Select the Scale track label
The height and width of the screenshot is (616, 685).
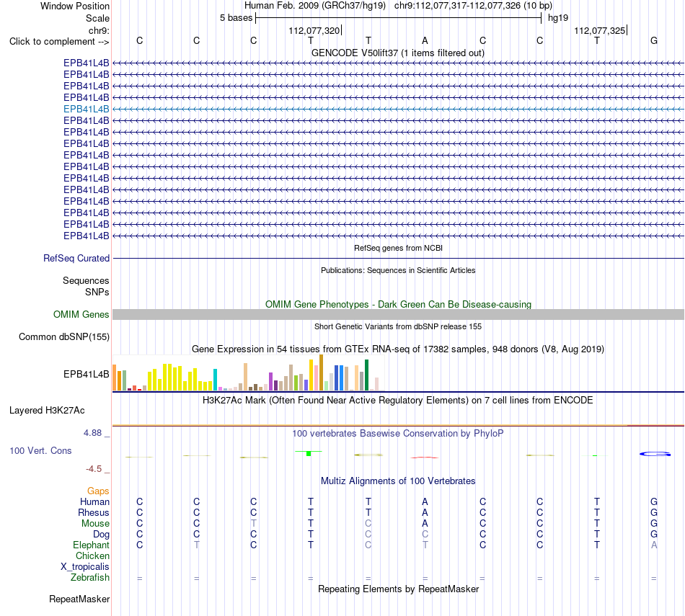pos(97,18)
